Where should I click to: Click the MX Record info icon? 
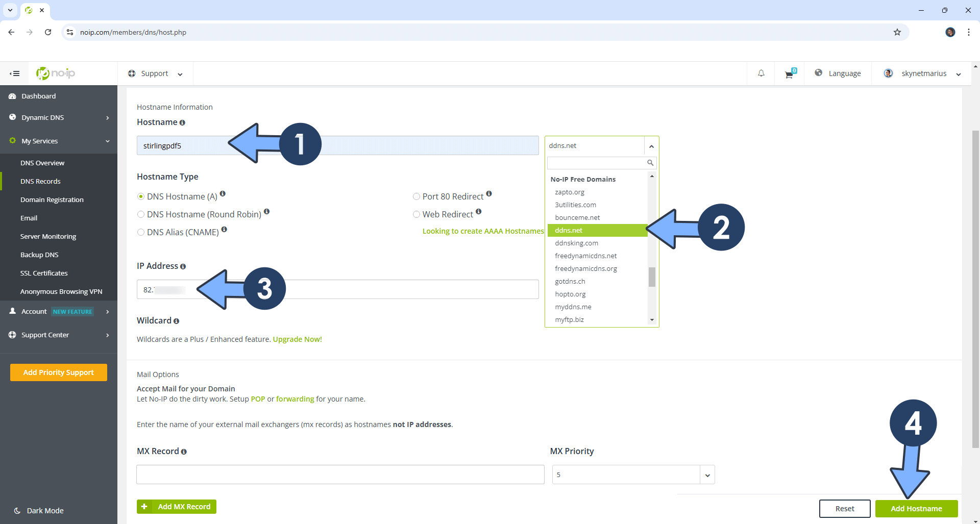coord(184,452)
